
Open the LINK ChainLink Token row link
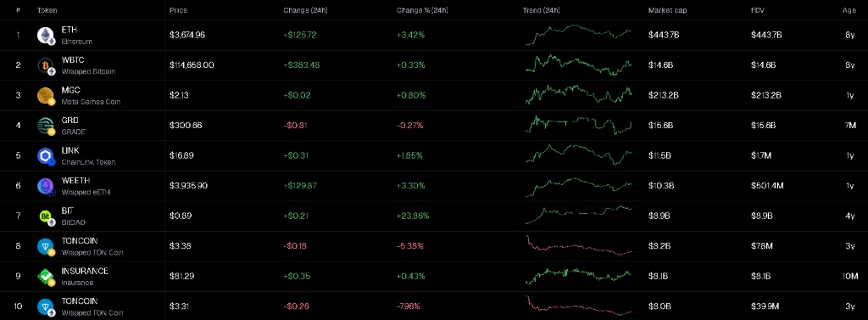coord(88,156)
